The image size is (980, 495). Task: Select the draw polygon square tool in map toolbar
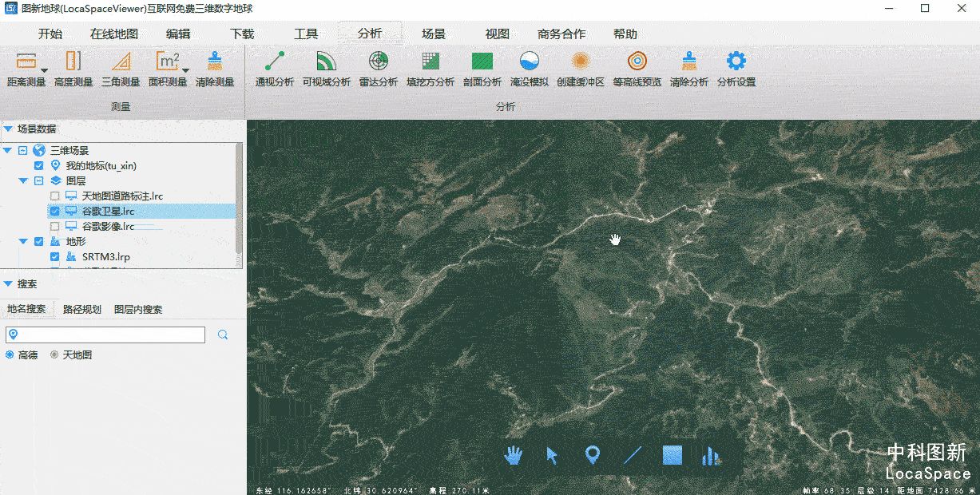click(x=673, y=455)
